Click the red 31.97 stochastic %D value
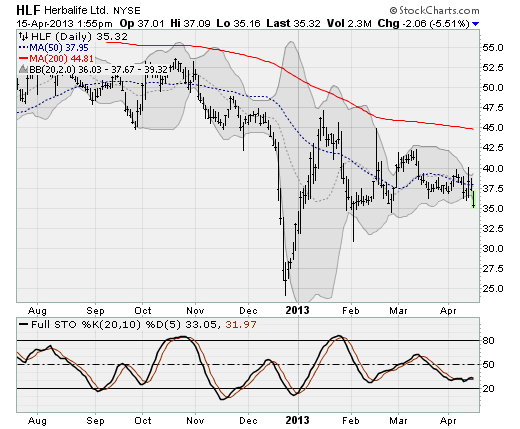The width and height of the screenshot is (520, 429). coord(241,324)
